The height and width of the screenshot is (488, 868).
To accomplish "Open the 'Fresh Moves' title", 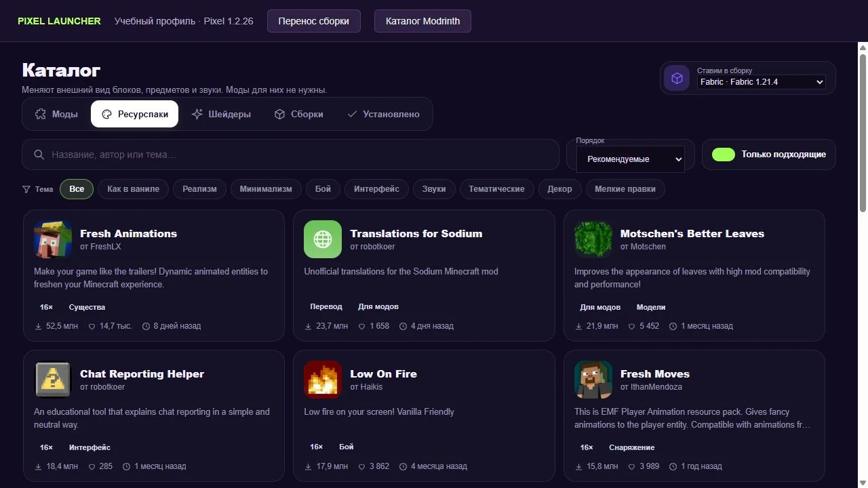I will 655,374.
